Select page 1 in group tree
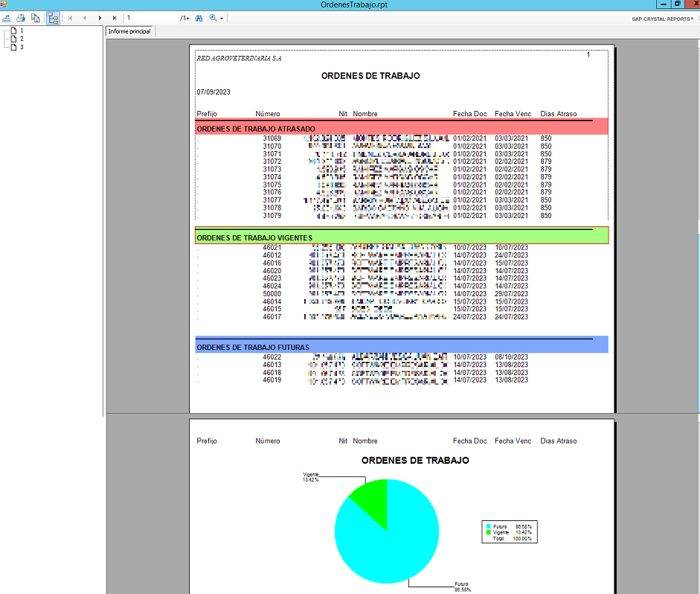The width and height of the screenshot is (700, 594). (x=21, y=31)
